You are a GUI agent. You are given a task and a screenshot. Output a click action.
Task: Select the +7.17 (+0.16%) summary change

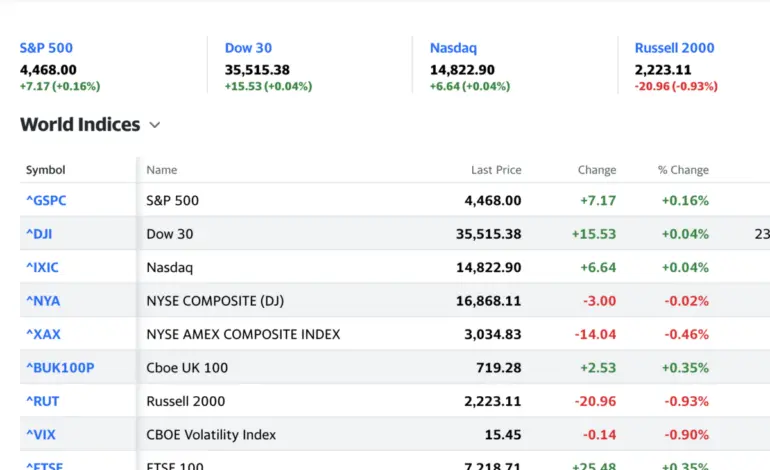tap(60, 86)
